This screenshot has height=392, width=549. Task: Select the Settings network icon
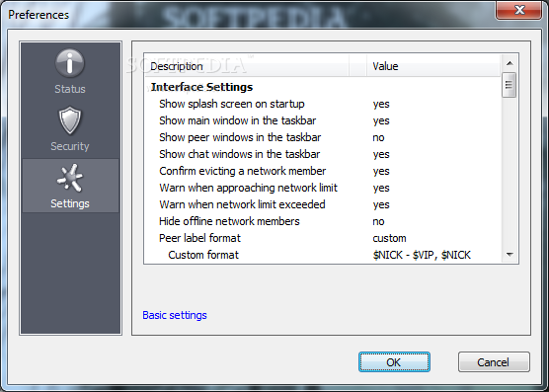click(x=70, y=179)
